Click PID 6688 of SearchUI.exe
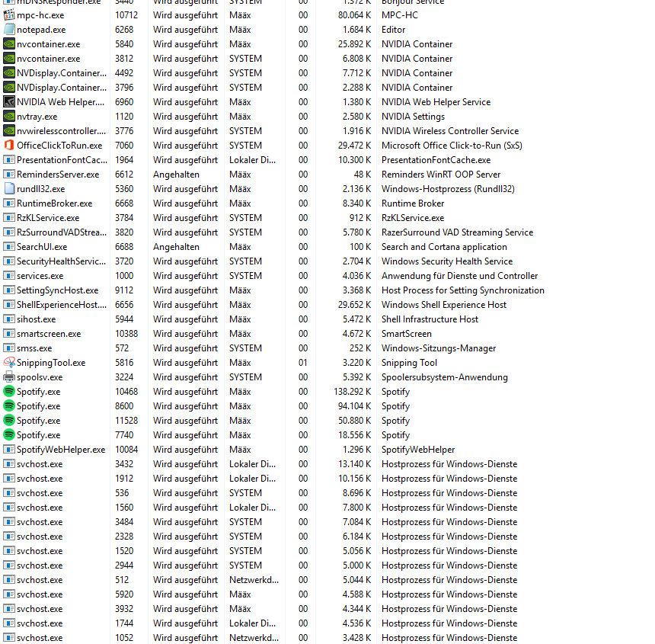Viewport: 655px width, 644px height. tap(124, 247)
